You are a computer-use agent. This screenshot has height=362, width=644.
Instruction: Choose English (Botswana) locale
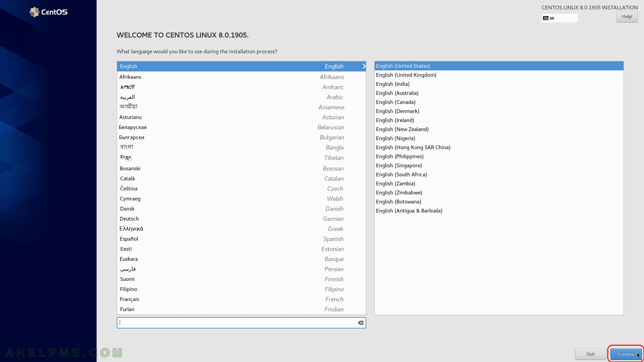tap(499, 202)
